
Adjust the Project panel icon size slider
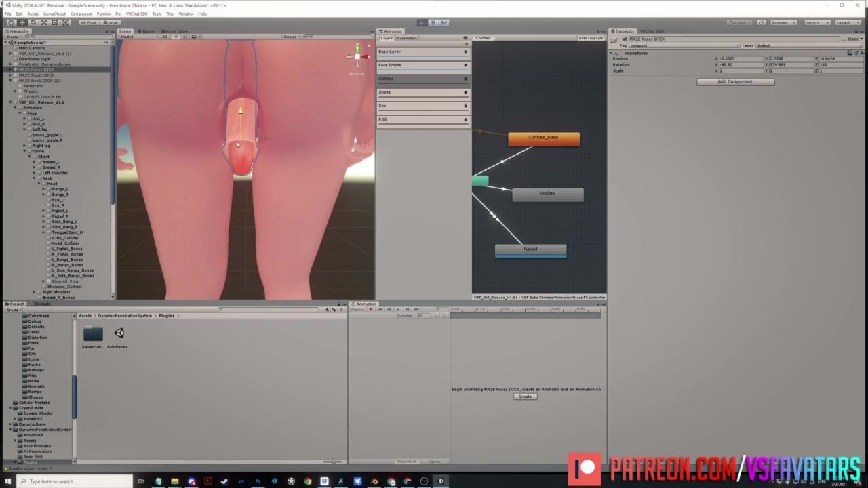tap(332, 462)
